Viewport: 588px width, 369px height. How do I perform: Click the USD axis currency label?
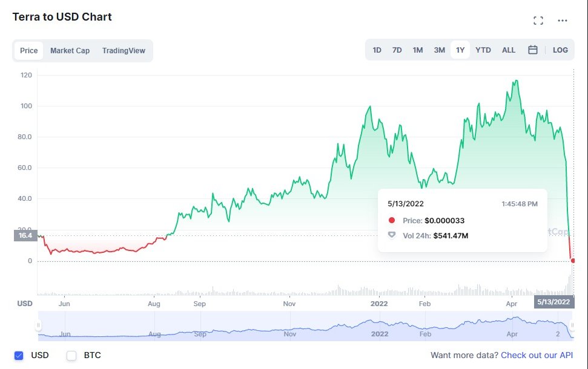coord(25,304)
